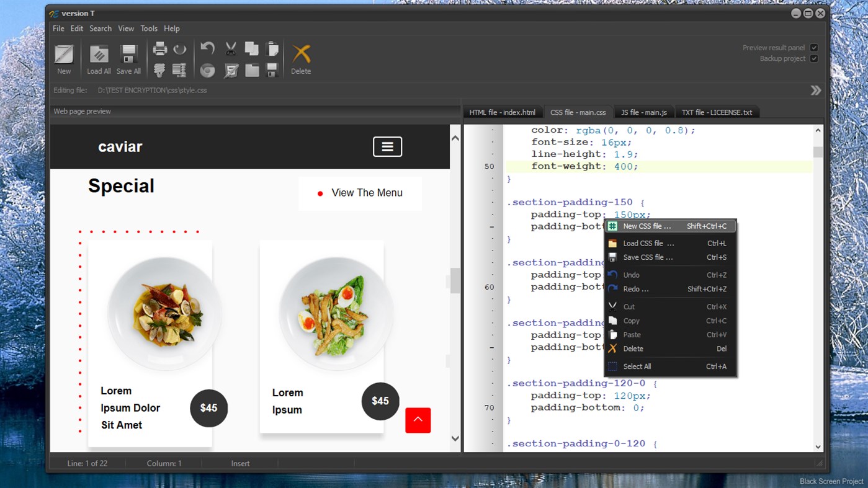868x488 pixels.
Task: Open the Edit menu
Action: [x=77, y=29]
